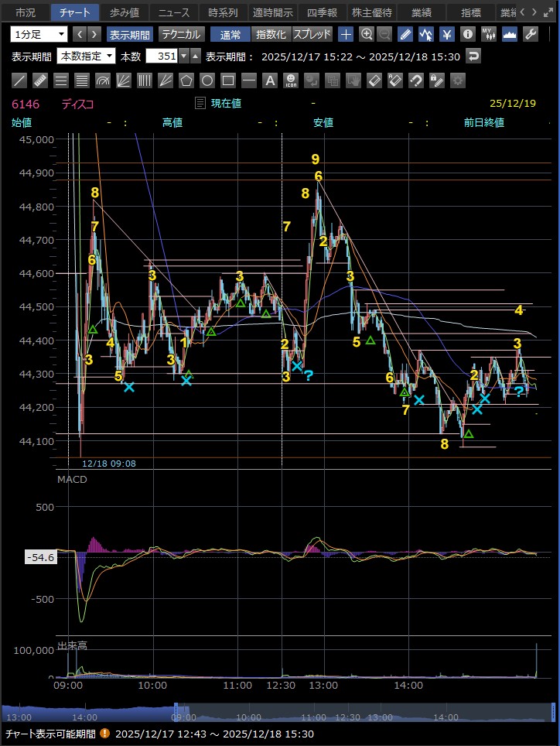Image resolution: width=560 pixels, height=746 pixels.
Task: Click the crosshair plus cursor icon
Action: (346, 34)
